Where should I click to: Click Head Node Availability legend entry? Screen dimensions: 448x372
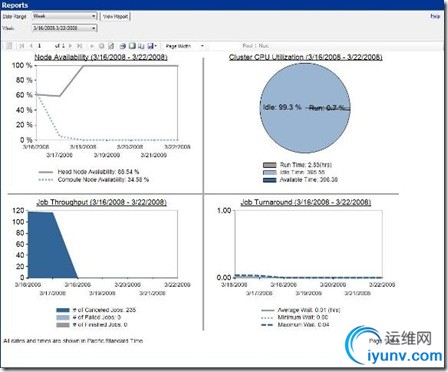point(98,172)
